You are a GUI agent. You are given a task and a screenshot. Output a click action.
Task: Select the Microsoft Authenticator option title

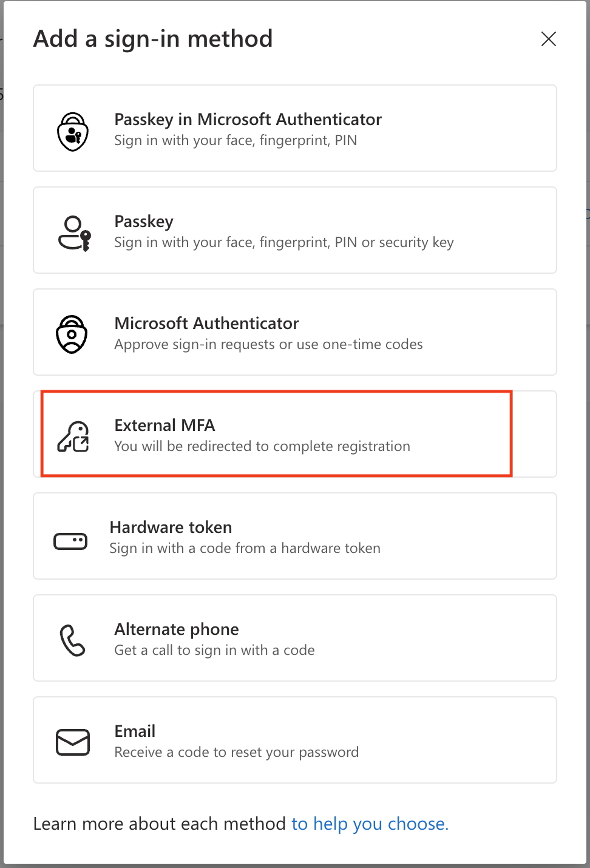point(206,323)
